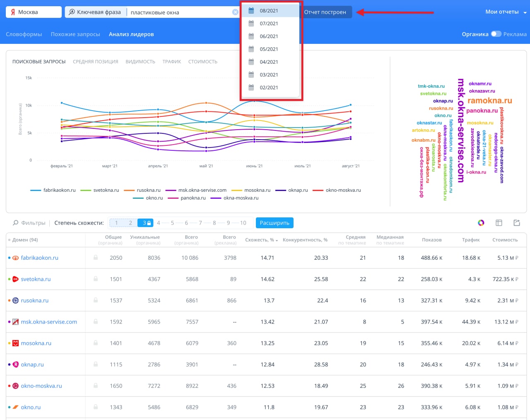Select 08/2021 in the date list
Viewport: 530px width, 420px height.
tap(271, 11)
